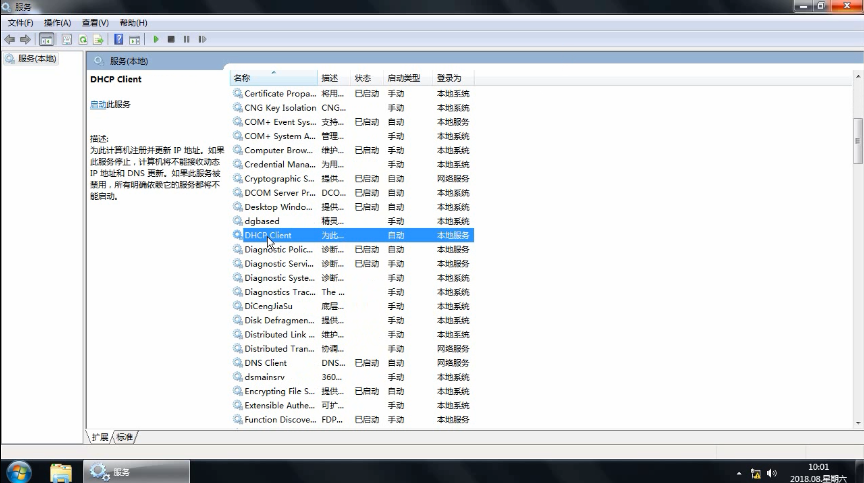Image resolution: width=864 pixels, height=483 pixels.
Task: Click the Back arrow in toolbar
Action: click(10, 39)
